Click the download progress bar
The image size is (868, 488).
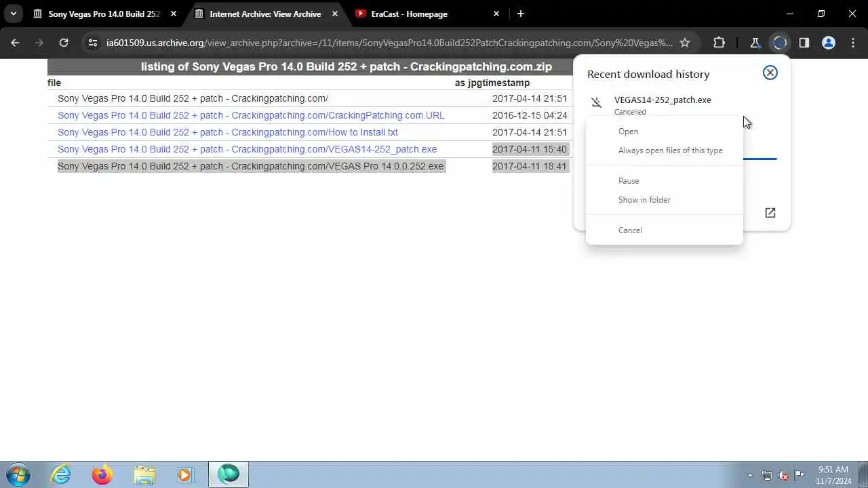pyautogui.click(x=760, y=159)
